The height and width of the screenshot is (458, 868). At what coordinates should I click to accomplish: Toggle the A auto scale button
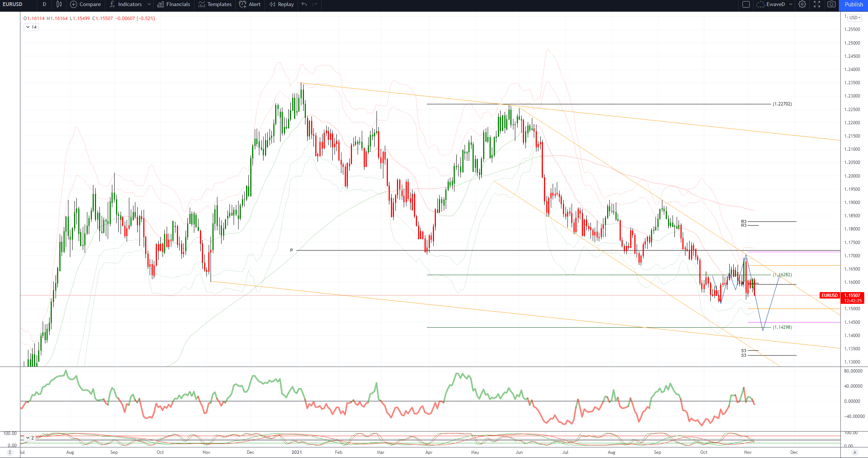coord(855,452)
